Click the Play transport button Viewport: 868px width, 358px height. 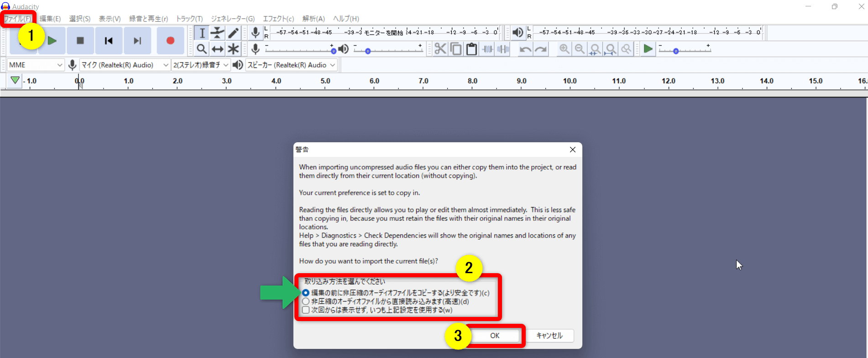pos(52,41)
